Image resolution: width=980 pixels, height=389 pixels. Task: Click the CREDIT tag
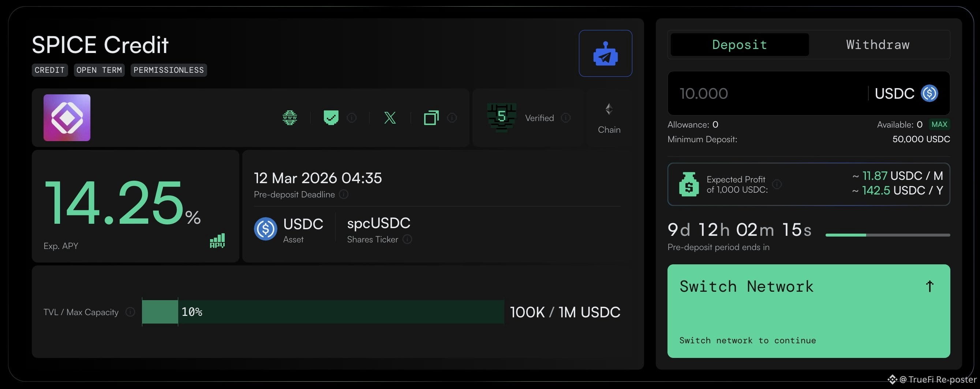coord(49,70)
